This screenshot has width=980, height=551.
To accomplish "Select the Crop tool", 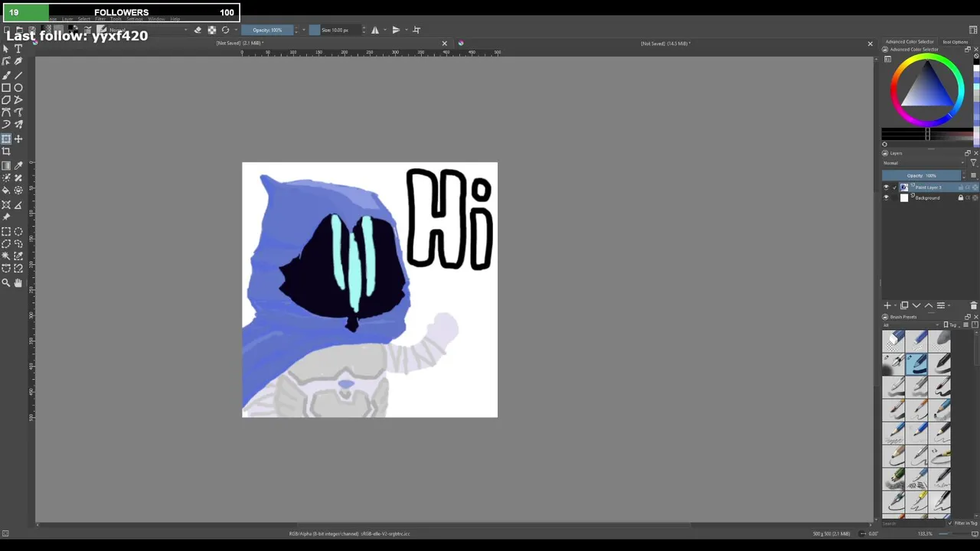I will [x=6, y=151].
